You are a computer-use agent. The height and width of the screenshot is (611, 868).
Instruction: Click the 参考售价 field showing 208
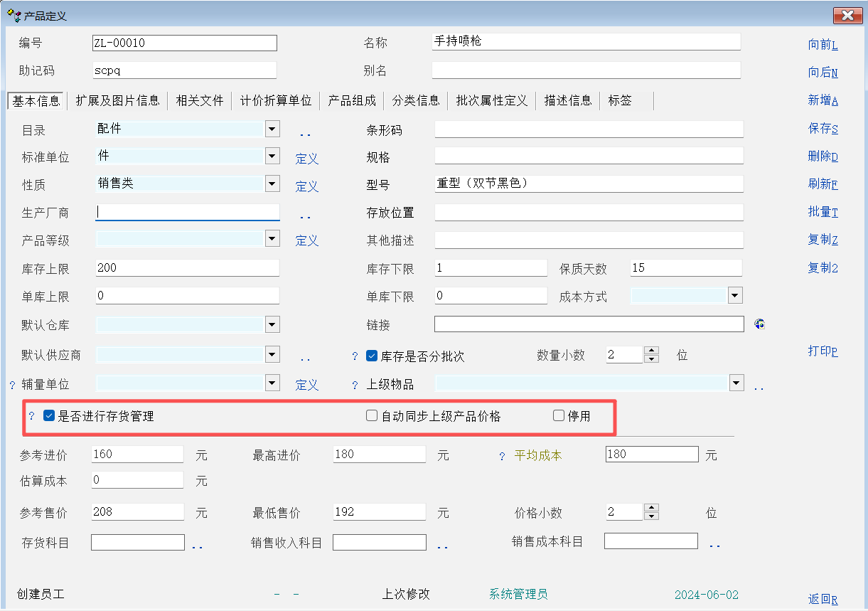click(x=138, y=512)
